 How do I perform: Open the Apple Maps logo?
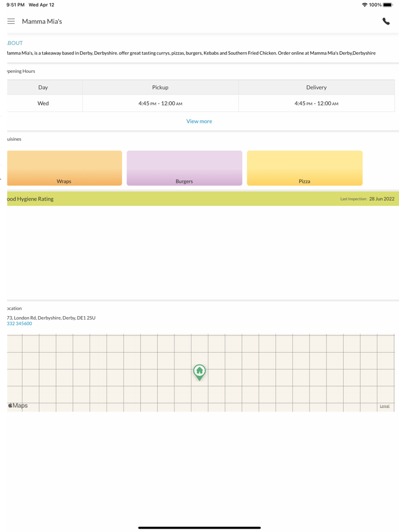coord(18,406)
